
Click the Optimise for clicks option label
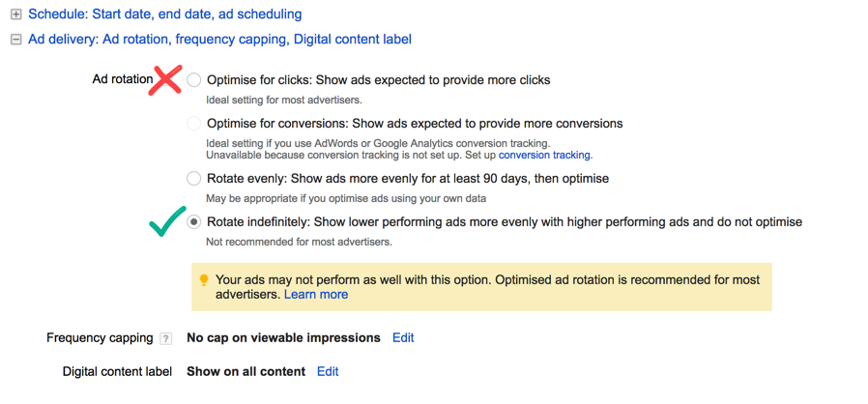pyautogui.click(x=378, y=80)
